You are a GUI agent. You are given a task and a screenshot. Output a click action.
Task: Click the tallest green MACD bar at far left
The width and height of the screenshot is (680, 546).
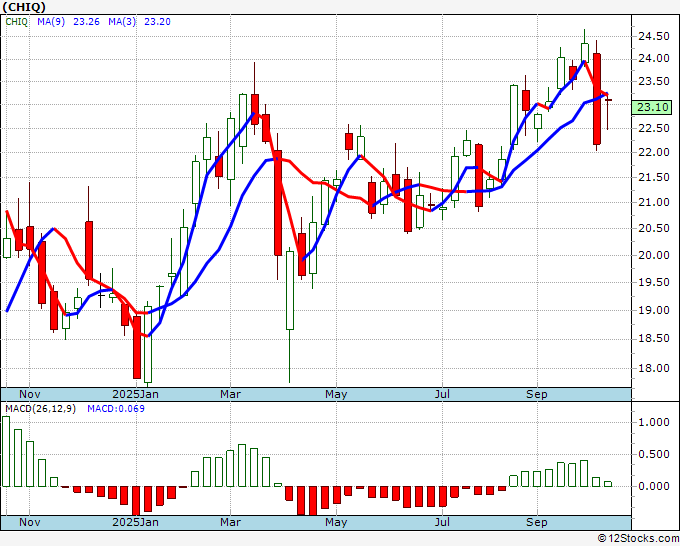point(6,451)
